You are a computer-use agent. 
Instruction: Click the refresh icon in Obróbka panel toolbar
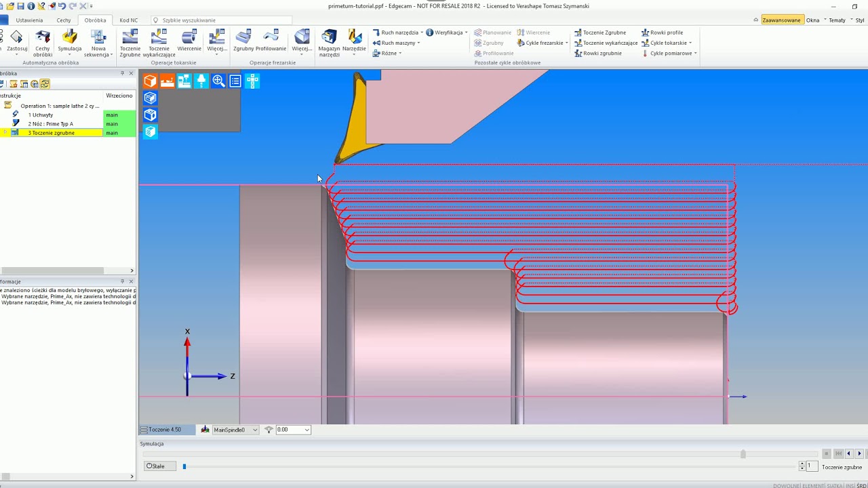pos(45,84)
